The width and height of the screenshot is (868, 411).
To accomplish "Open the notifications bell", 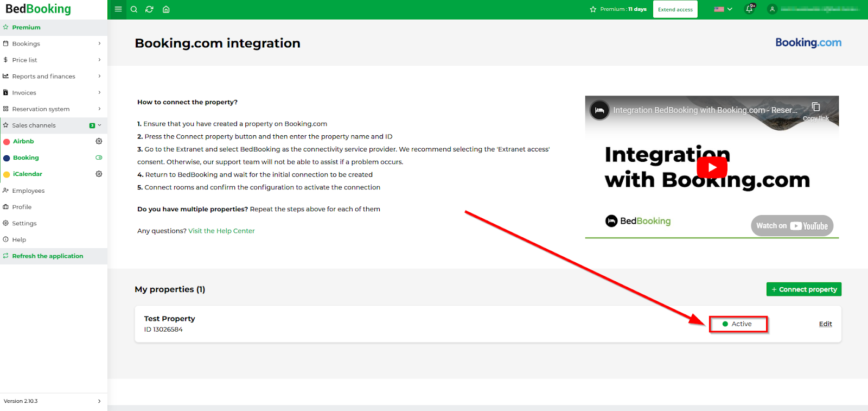I will [750, 9].
